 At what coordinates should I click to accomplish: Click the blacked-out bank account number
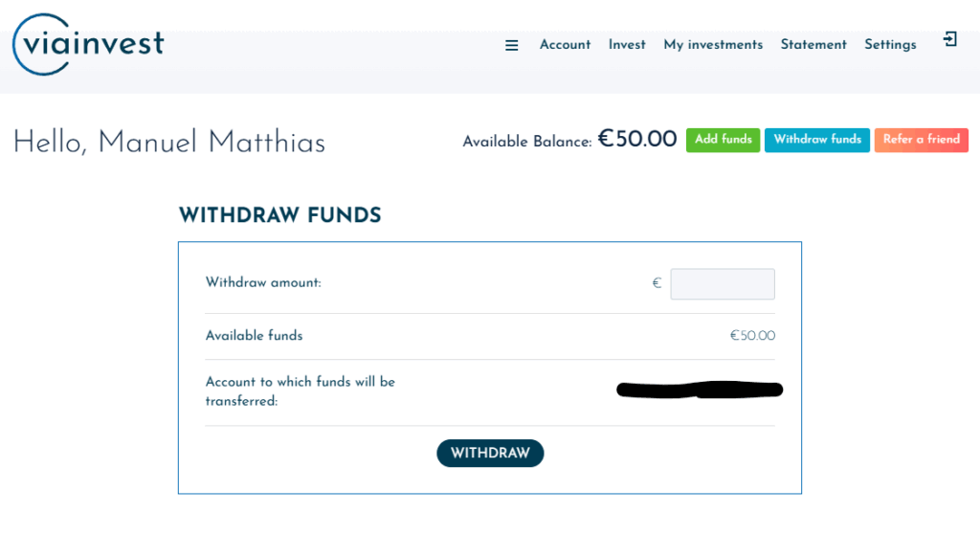(700, 390)
